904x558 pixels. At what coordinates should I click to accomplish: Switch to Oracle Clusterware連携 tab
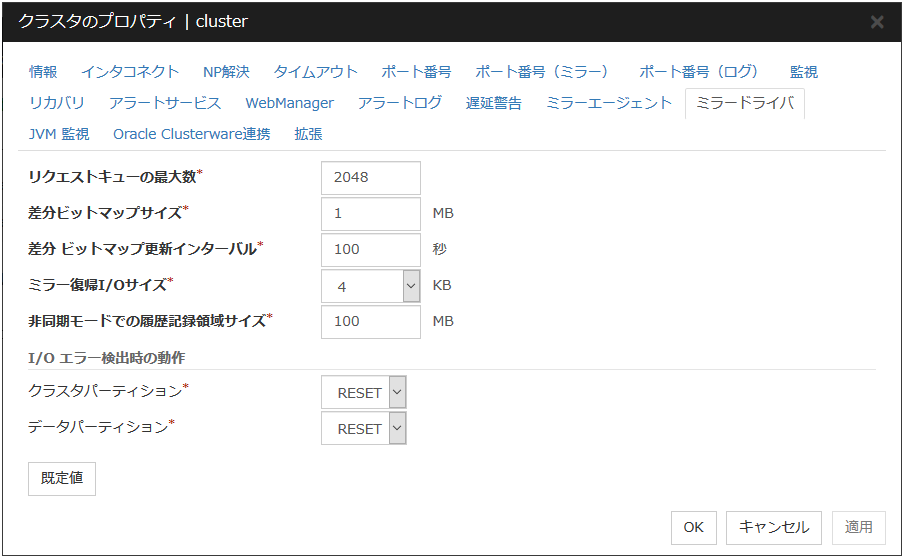point(191,134)
